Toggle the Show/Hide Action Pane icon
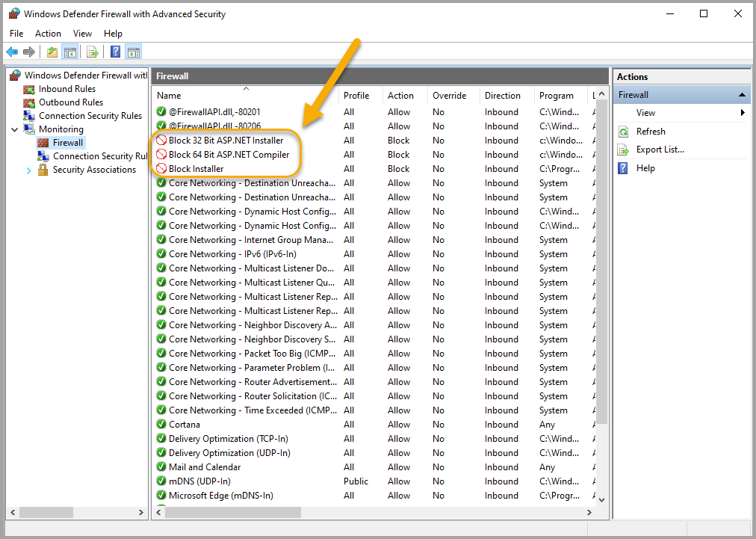The width and height of the screenshot is (756, 539). (134, 52)
